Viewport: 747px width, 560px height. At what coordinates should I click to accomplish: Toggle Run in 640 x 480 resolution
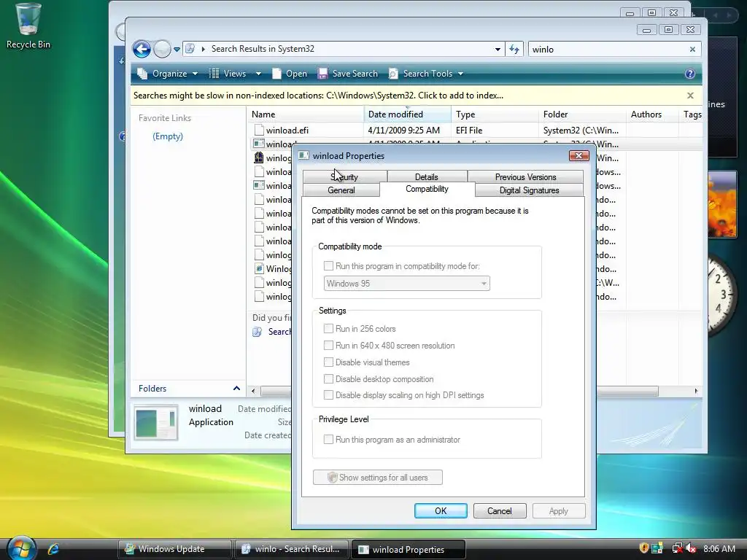pyautogui.click(x=328, y=345)
